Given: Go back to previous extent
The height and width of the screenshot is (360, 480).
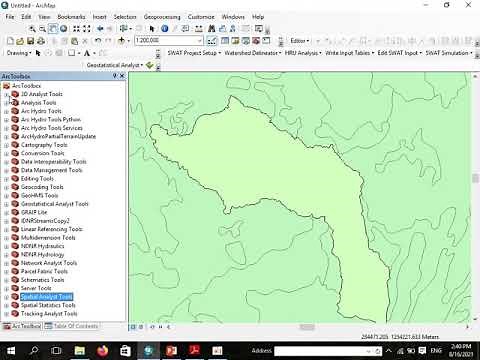Looking at the screenshot, I should [x=100, y=29].
